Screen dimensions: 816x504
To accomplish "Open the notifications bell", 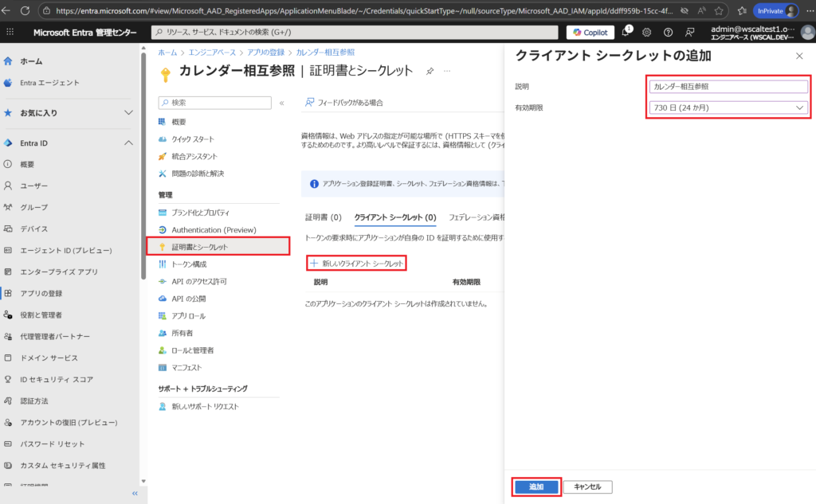I will (x=626, y=32).
